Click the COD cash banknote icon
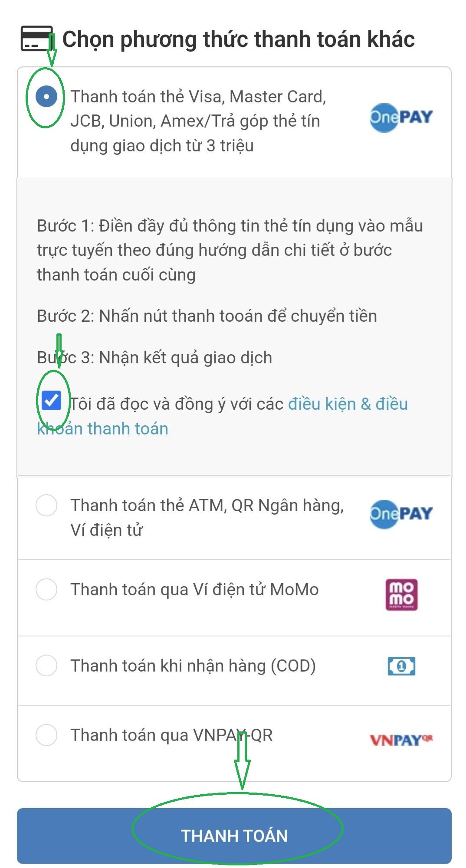 click(401, 666)
